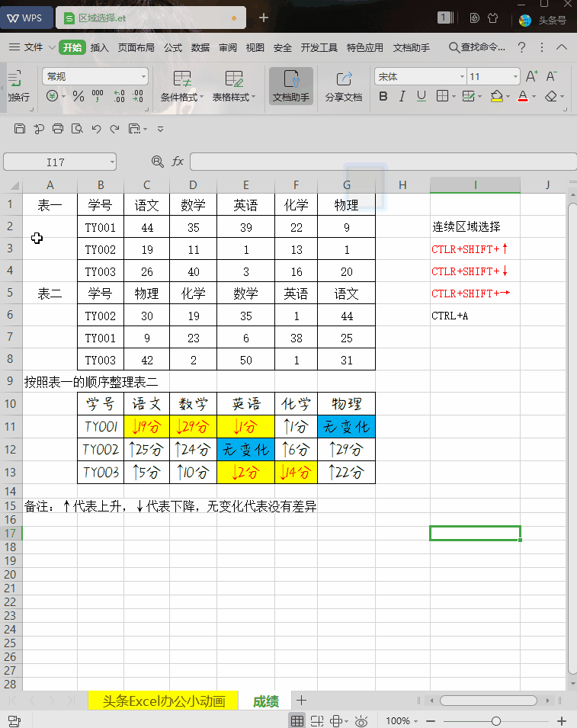Screen dimensions: 577x728
Task: Click the search command (查找命令) box
Action: tap(476, 47)
